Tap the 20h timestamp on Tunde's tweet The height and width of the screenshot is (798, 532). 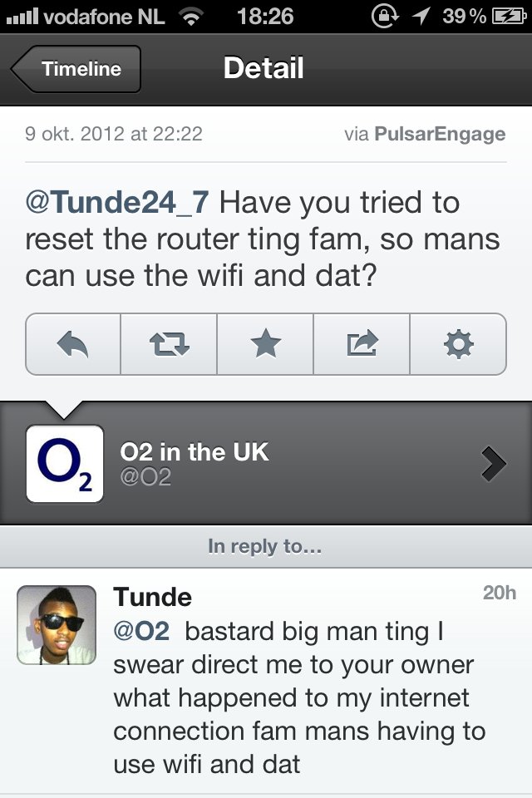tap(499, 593)
